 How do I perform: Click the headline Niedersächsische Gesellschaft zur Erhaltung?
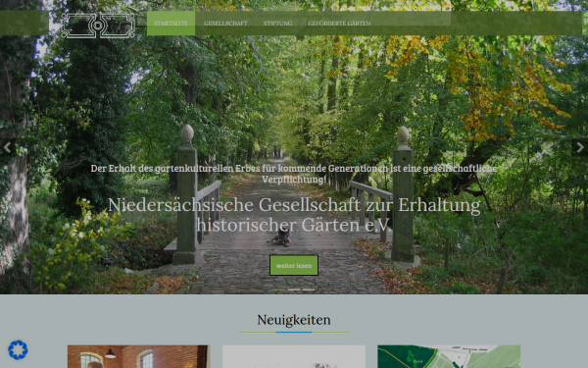click(294, 215)
